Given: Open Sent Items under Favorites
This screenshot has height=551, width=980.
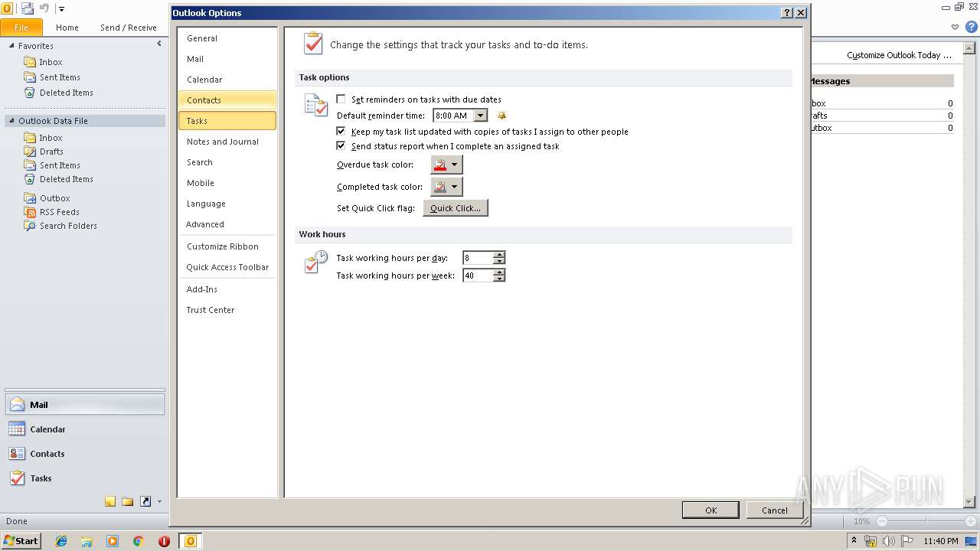Looking at the screenshot, I should click(x=60, y=77).
